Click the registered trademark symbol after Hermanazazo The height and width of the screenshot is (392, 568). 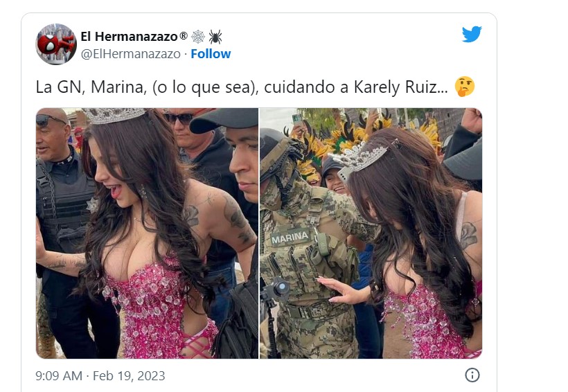pyautogui.click(x=184, y=35)
